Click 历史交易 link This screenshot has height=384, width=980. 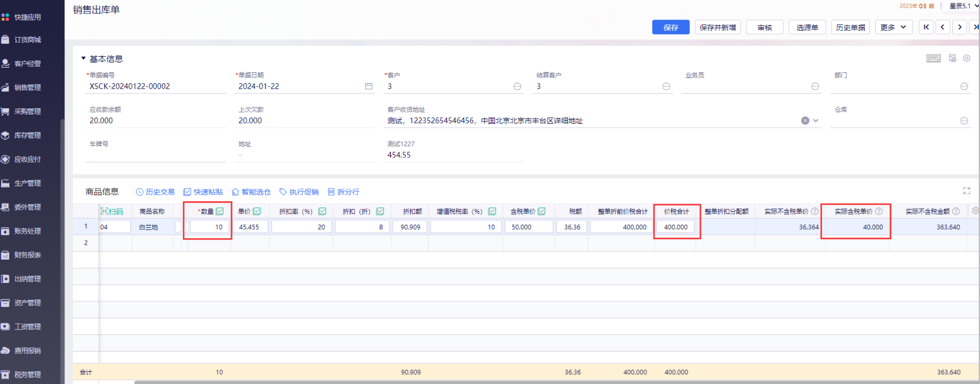pyautogui.click(x=155, y=192)
